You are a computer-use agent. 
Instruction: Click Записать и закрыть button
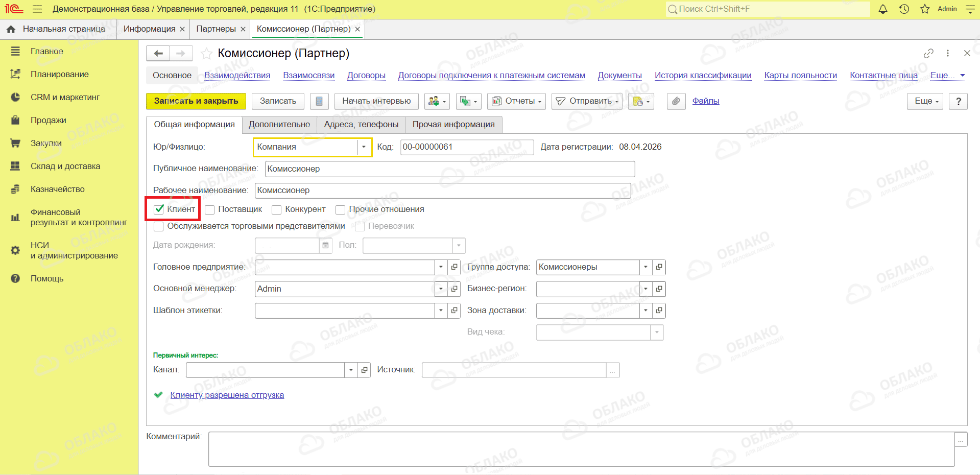(x=196, y=101)
